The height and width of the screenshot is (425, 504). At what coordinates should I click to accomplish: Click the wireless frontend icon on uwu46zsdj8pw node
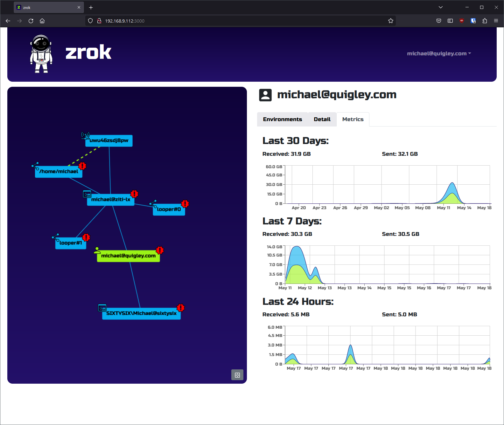(x=85, y=136)
